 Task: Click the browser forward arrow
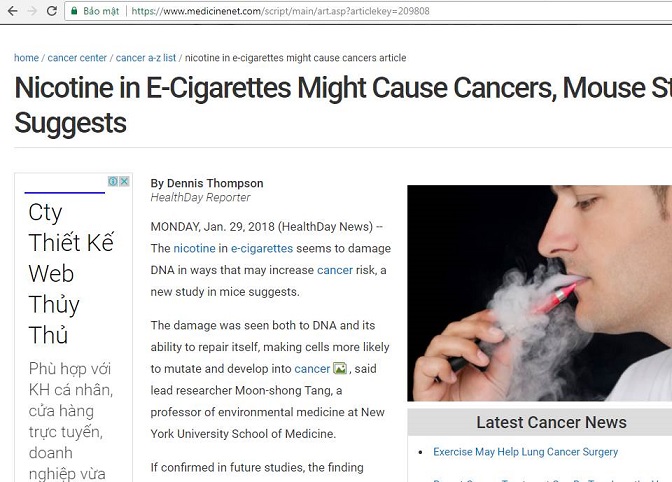point(32,11)
